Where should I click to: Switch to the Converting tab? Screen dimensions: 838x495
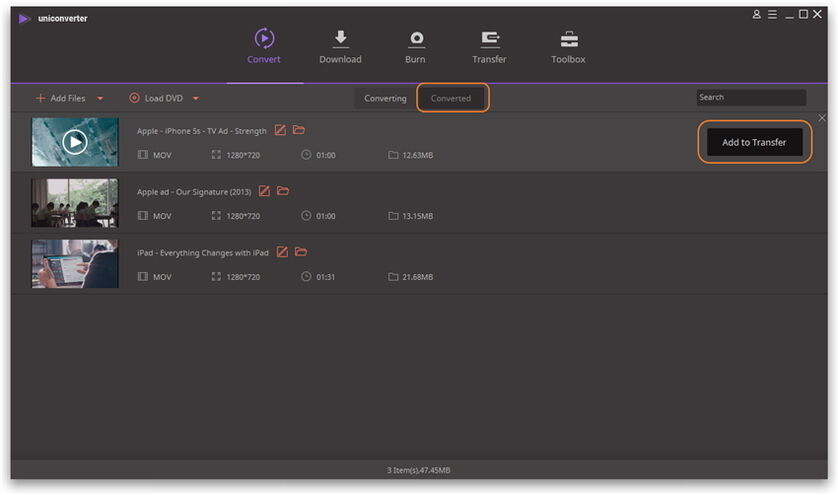(x=385, y=98)
